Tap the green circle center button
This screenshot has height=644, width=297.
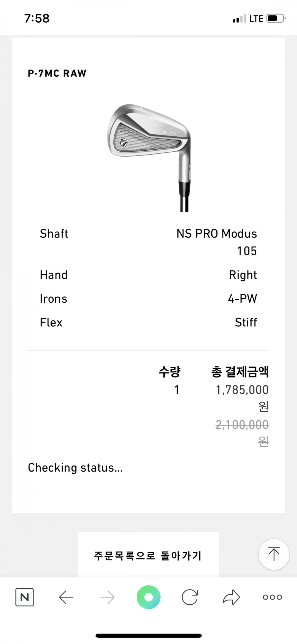148,597
